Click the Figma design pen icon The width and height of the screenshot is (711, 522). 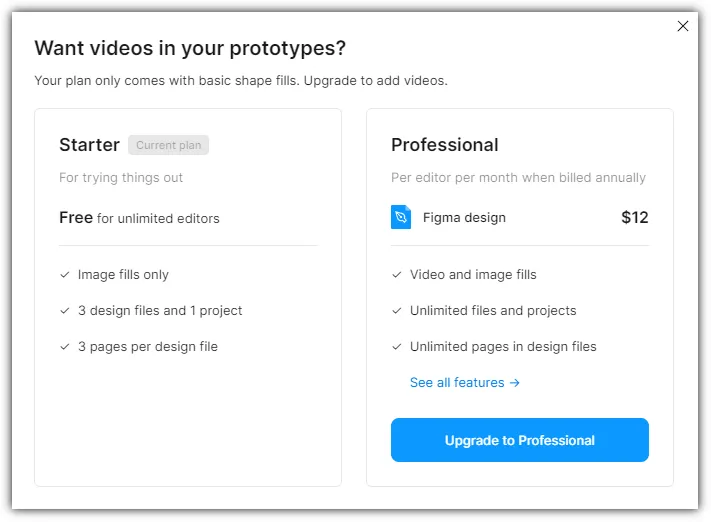tap(401, 217)
